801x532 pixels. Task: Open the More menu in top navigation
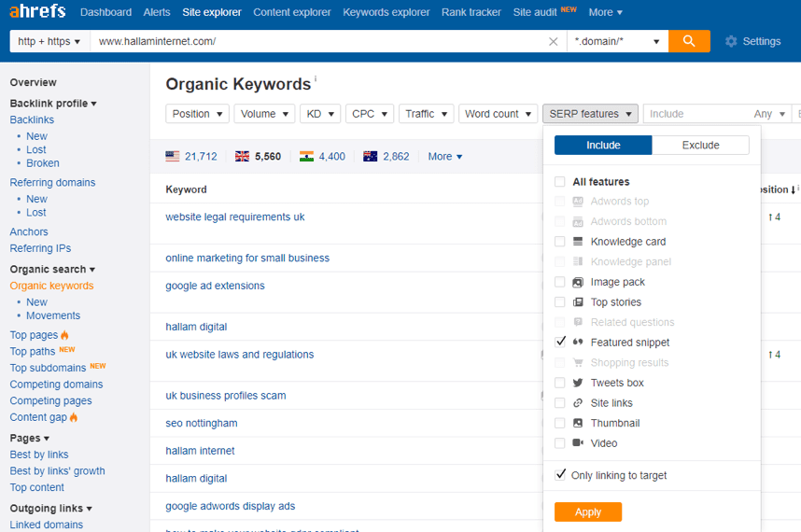point(605,12)
